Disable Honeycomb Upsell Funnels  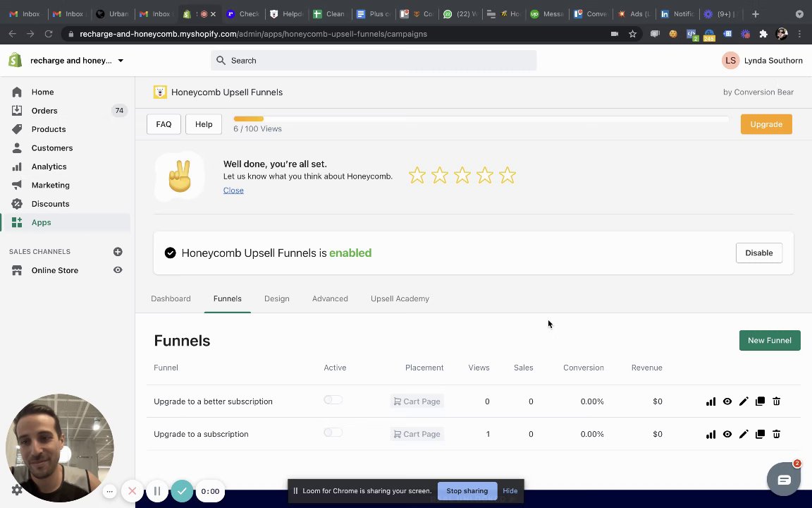(x=758, y=253)
